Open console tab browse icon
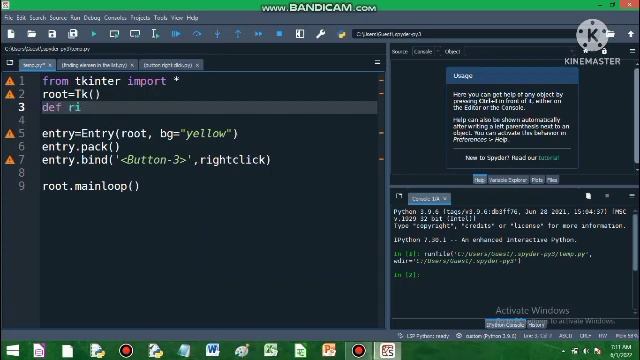Image resolution: width=640 pixels, height=360 pixels. [x=399, y=196]
